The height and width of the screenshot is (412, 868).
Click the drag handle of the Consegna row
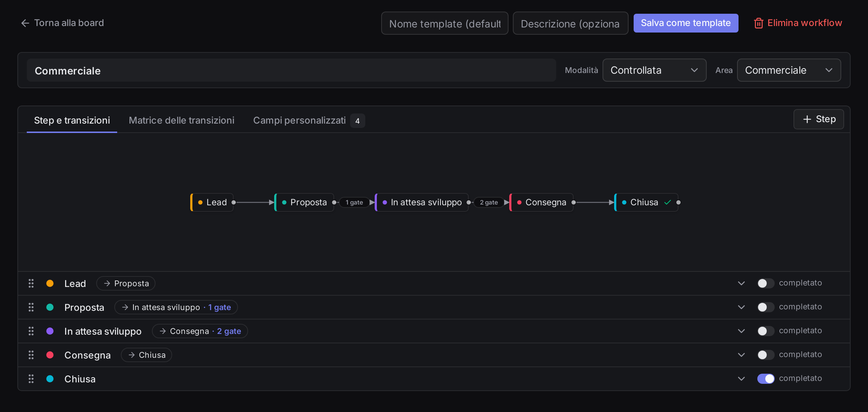point(31,355)
